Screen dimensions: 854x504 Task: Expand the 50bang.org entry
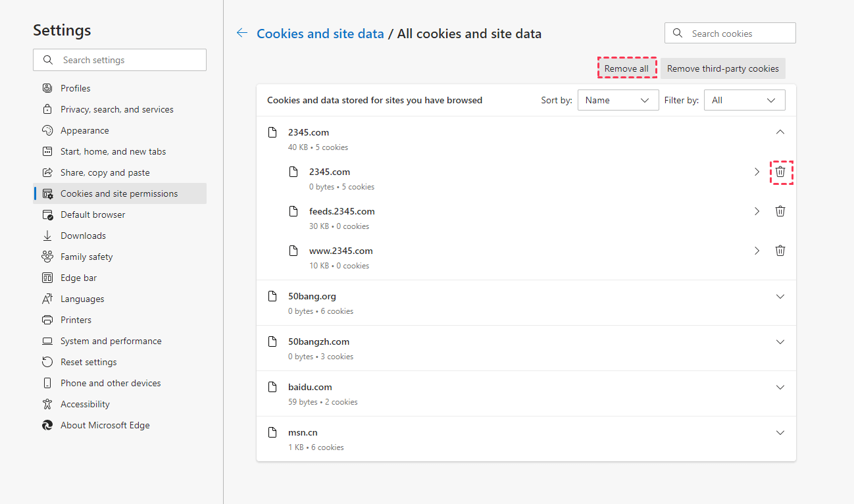click(x=780, y=296)
